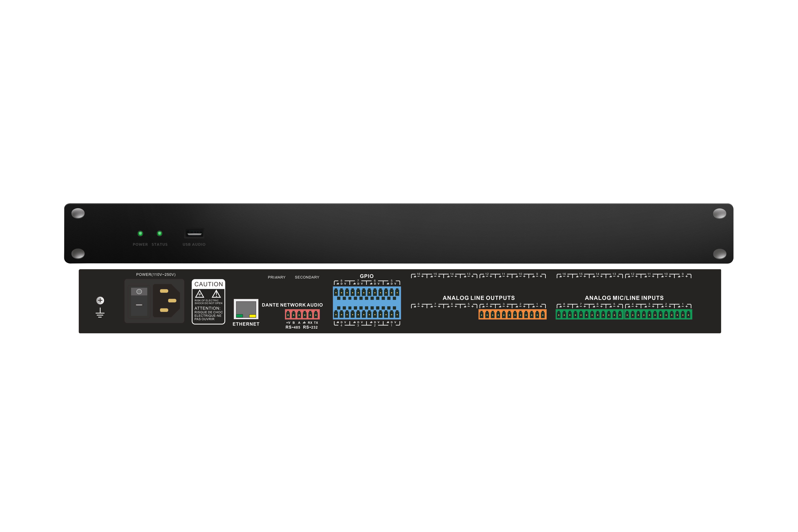Click the top-left front panel rack screw

[78, 213]
